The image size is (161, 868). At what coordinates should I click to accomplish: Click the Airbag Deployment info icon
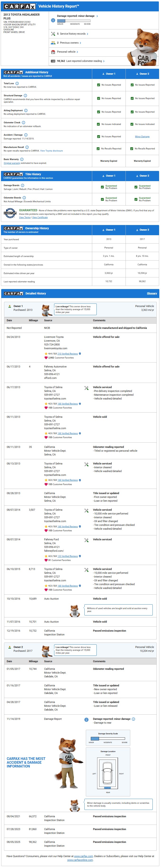(26, 110)
